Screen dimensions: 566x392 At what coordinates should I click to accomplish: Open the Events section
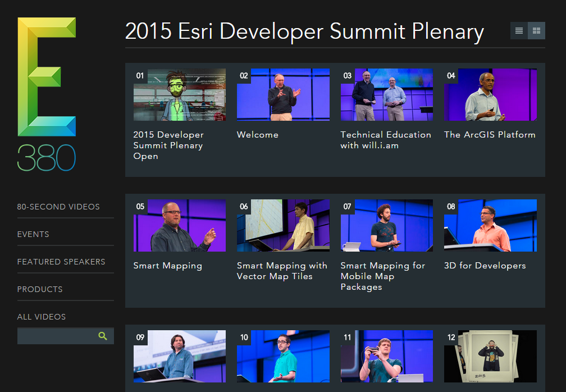point(33,234)
